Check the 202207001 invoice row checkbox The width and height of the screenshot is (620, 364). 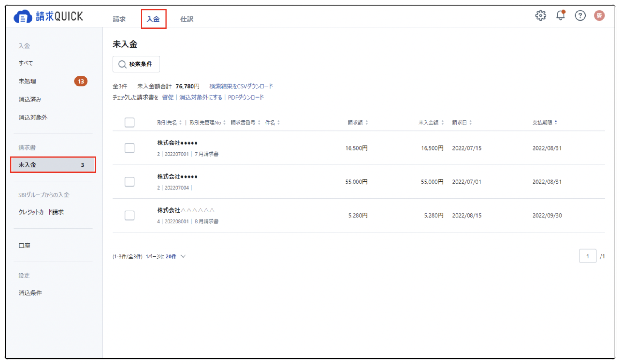point(130,148)
